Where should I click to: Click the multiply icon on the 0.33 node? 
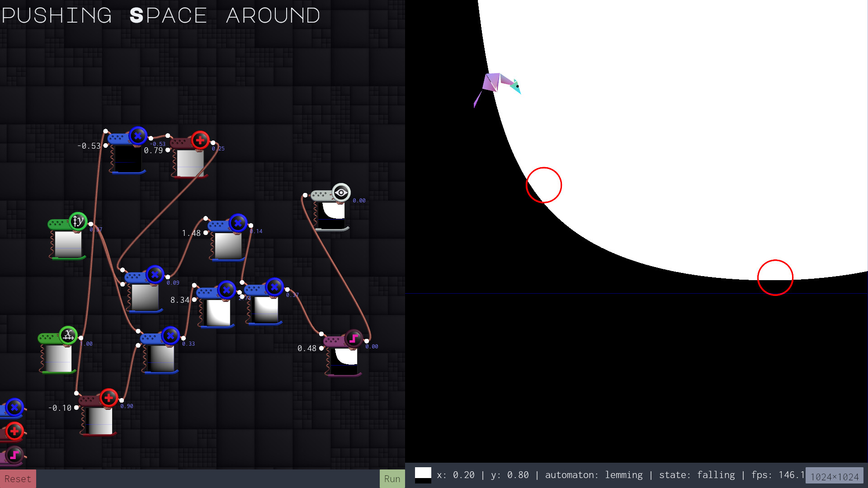click(170, 336)
